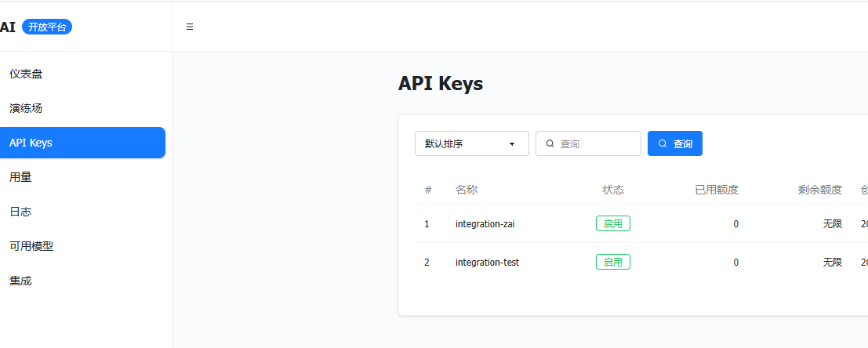Open 日志 in the sidebar
The height and width of the screenshot is (348, 868).
(20, 212)
